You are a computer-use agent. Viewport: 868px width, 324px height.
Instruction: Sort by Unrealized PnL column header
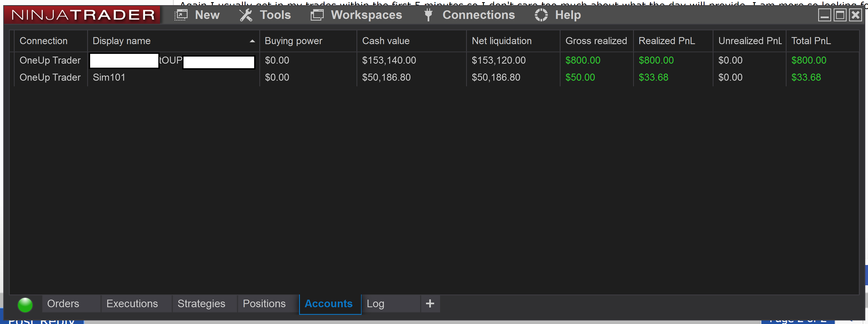pyautogui.click(x=749, y=41)
